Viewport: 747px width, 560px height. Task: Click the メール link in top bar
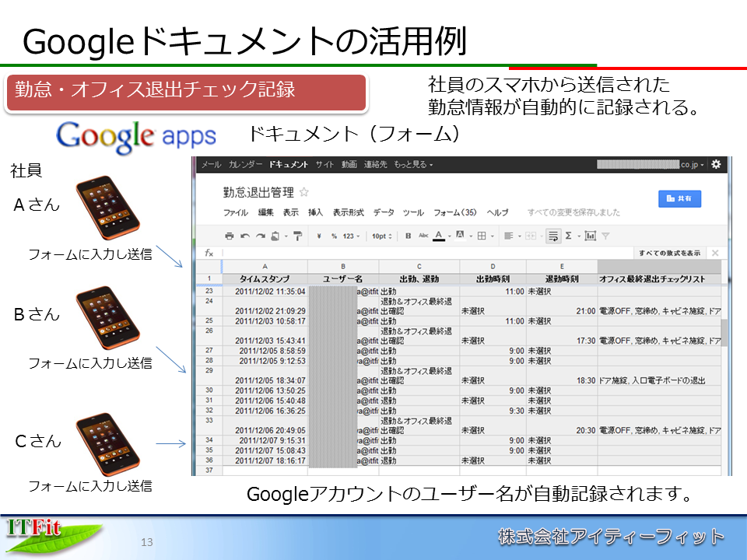(211, 164)
